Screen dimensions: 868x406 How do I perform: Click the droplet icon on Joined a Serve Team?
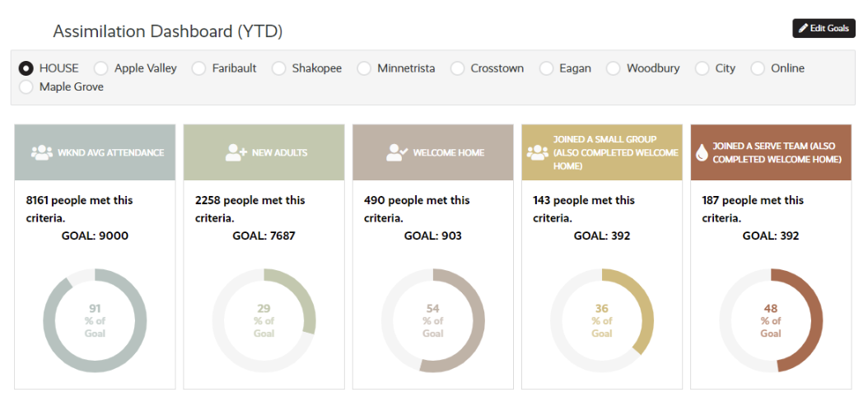coord(702,152)
